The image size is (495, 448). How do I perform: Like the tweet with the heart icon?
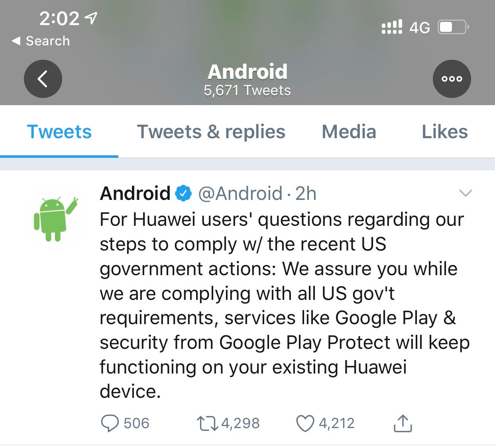[x=305, y=423]
